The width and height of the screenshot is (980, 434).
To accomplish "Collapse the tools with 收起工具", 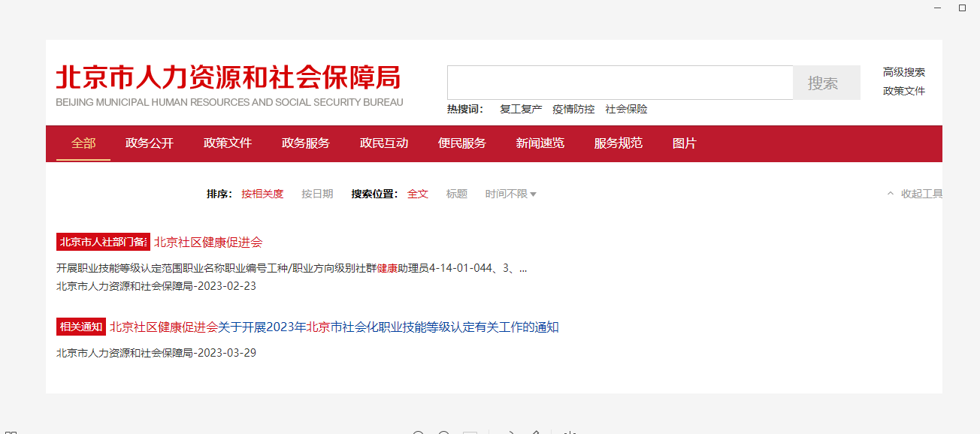I will point(915,194).
